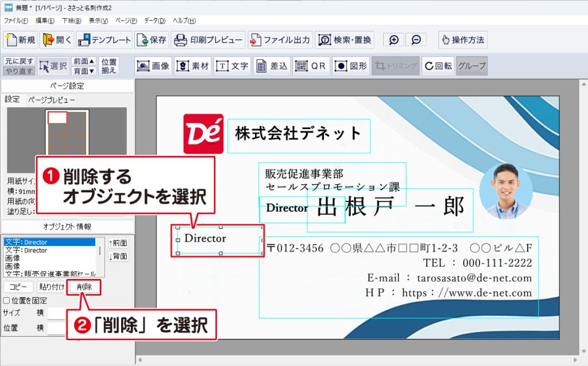Click object list vertical scrollbar
Screen dimensions: 588x366
click(100, 258)
